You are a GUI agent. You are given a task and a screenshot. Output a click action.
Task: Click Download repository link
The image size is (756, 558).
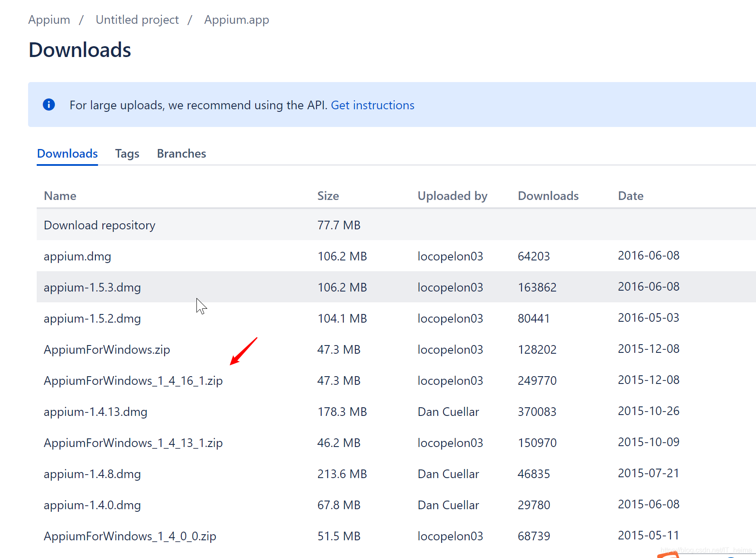coord(100,225)
